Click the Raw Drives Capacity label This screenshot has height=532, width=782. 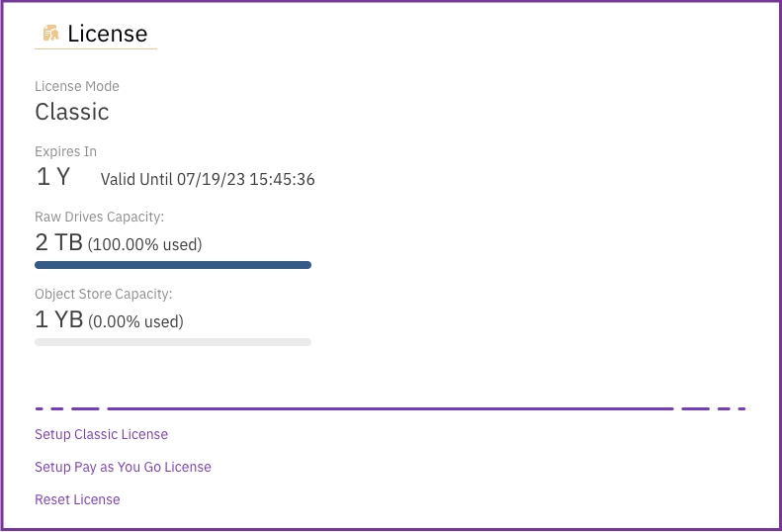pos(99,217)
